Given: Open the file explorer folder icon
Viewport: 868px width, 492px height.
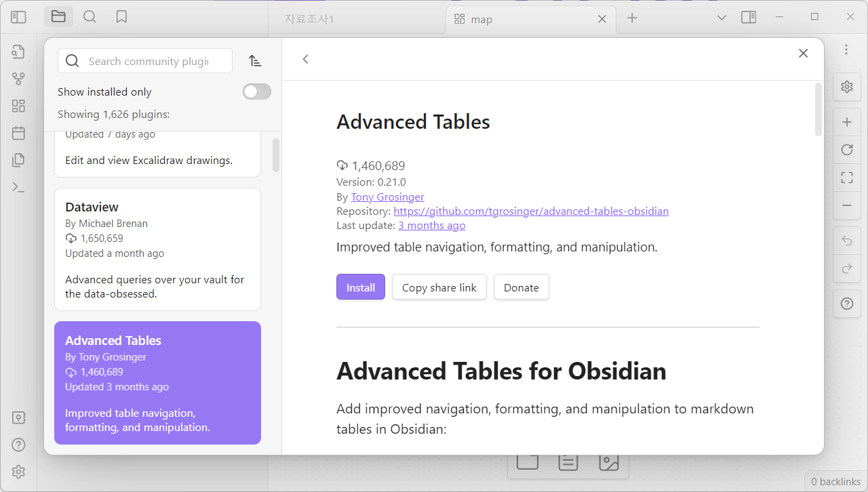Looking at the screenshot, I should [58, 17].
